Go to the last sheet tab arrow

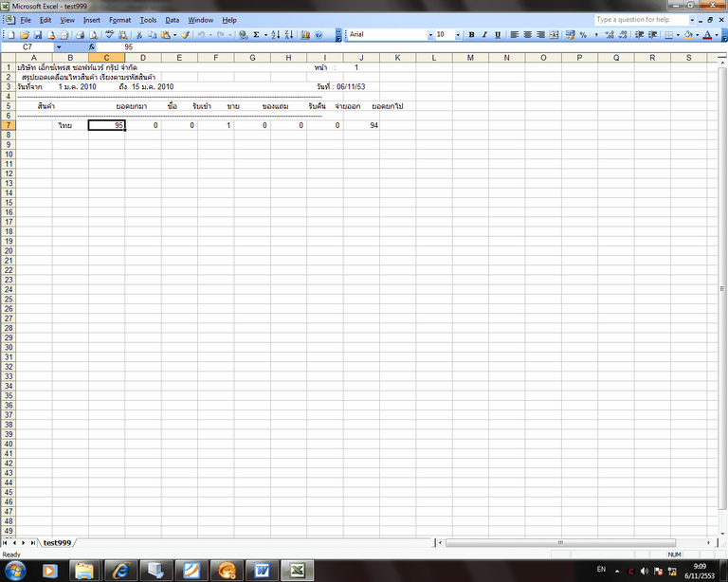click(32, 542)
